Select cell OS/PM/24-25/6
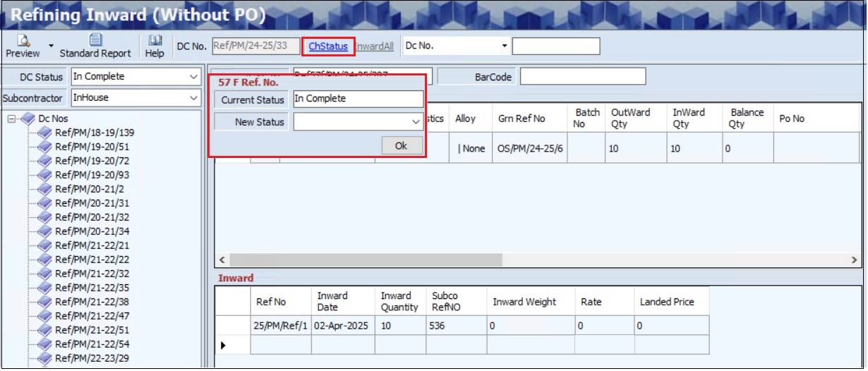 [530, 149]
